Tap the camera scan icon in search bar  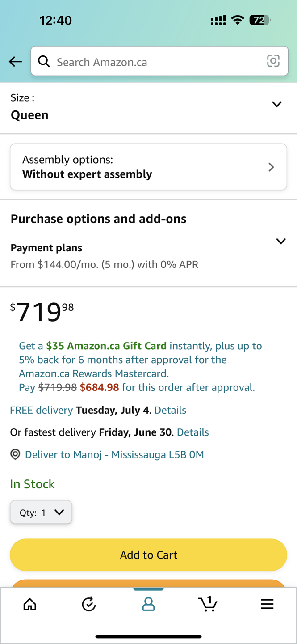[x=273, y=61]
